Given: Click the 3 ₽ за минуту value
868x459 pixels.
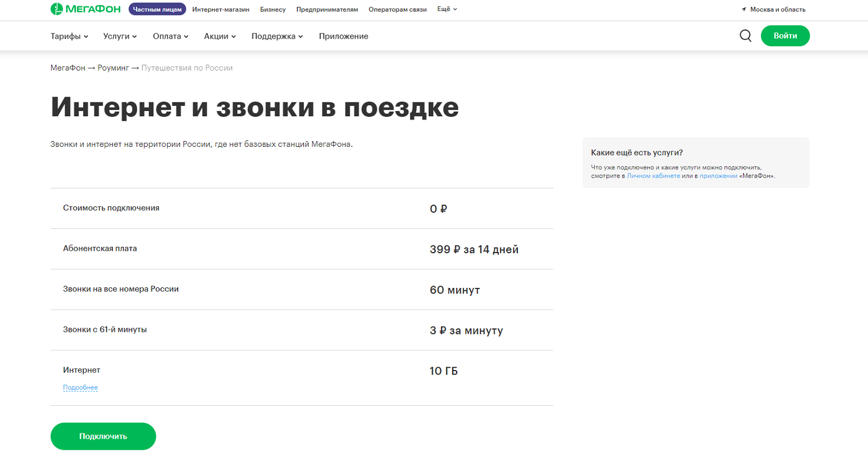Looking at the screenshot, I should pos(466,331).
